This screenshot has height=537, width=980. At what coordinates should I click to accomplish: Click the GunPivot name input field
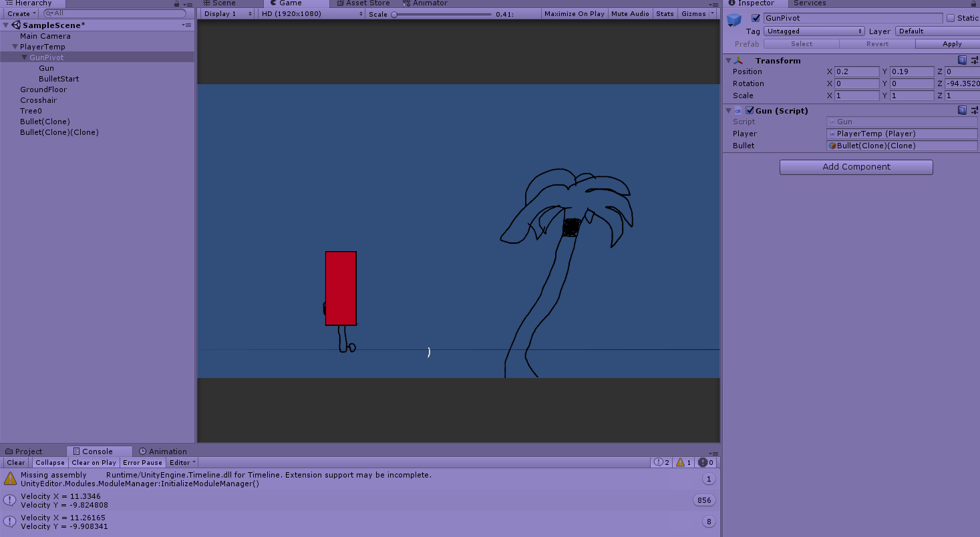[x=853, y=18]
